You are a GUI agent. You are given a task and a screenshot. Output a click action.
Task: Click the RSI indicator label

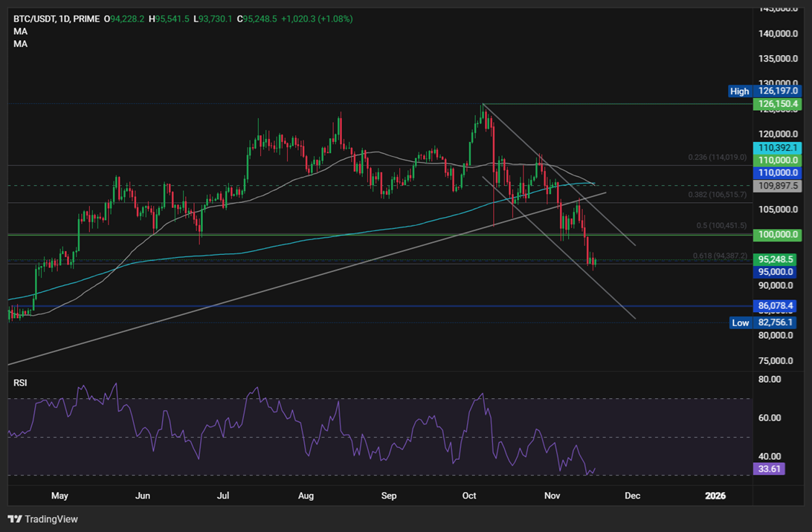point(19,382)
